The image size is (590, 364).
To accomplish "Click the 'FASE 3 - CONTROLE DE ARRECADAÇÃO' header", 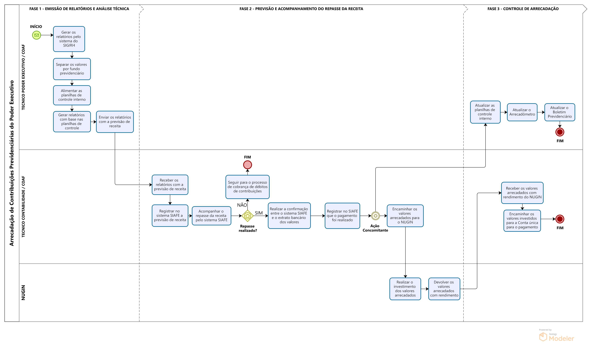I will point(523,9).
